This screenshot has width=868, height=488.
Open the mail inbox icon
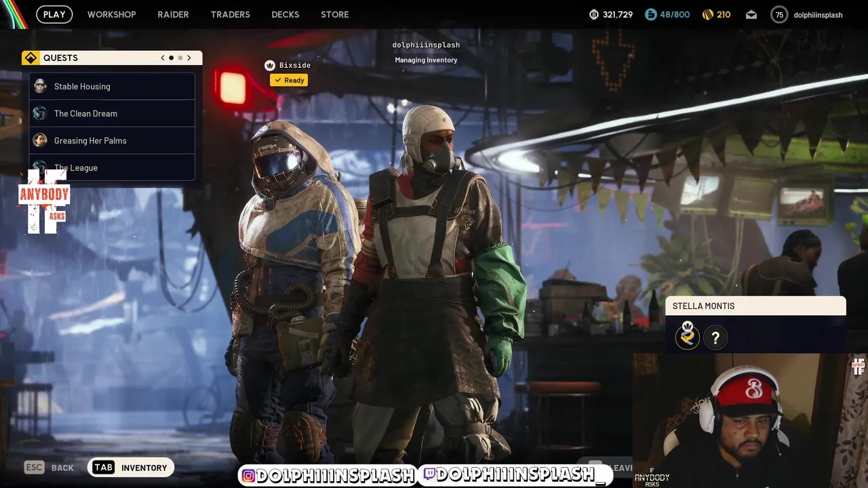pos(751,14)
